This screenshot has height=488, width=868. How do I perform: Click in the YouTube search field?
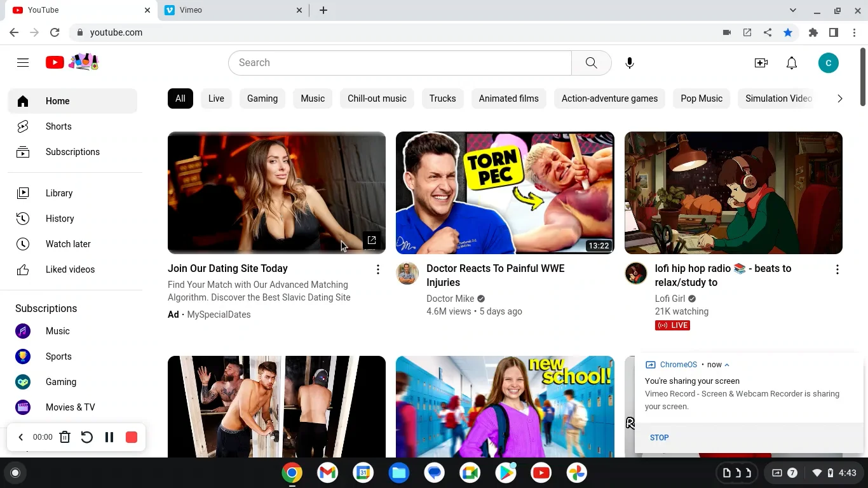coord(400,63)
